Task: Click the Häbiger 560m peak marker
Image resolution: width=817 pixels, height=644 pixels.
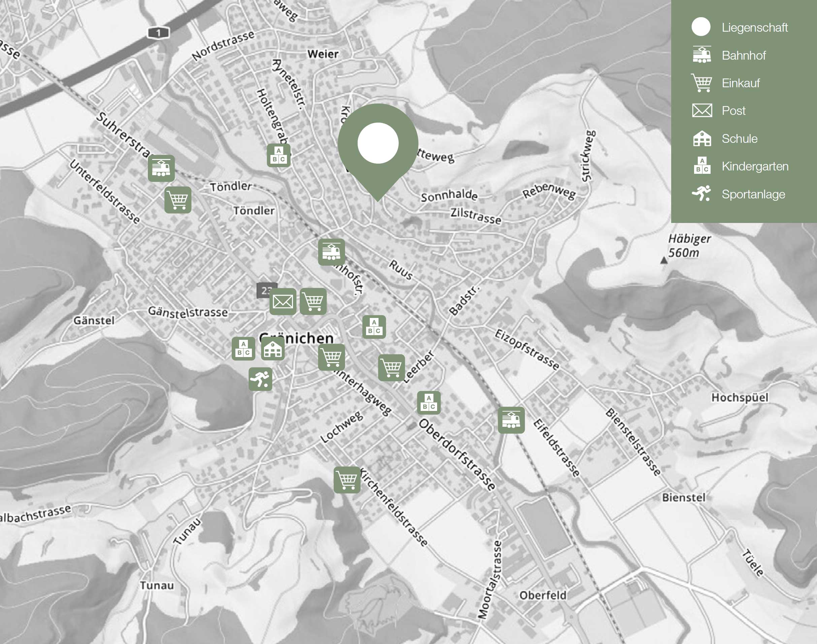Action: tap(664, 260)
